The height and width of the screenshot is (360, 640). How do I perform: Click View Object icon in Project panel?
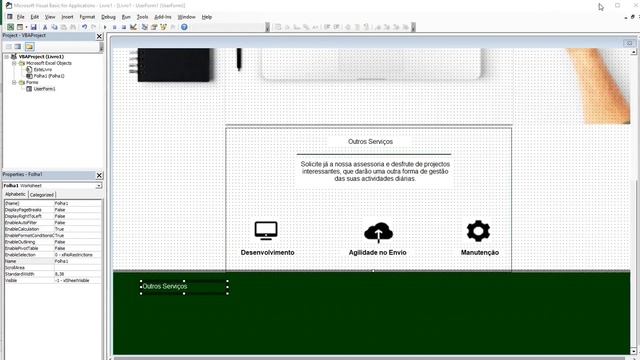pos(18,47)
